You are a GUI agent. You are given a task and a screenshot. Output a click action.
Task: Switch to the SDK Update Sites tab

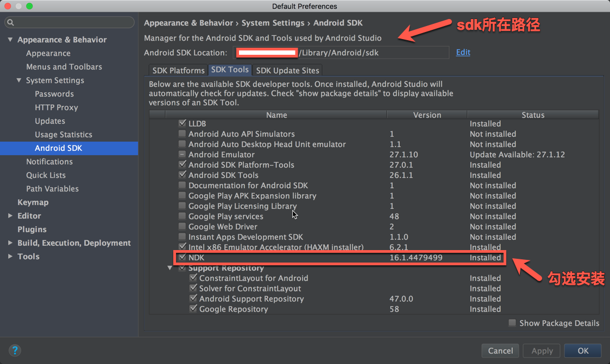pyautogui.click(x=287, y=71)
